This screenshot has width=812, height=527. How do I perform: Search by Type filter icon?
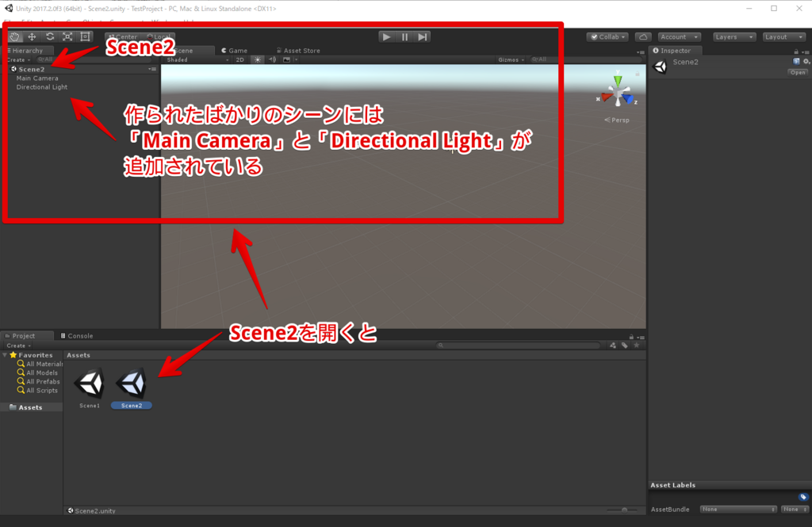613,346
